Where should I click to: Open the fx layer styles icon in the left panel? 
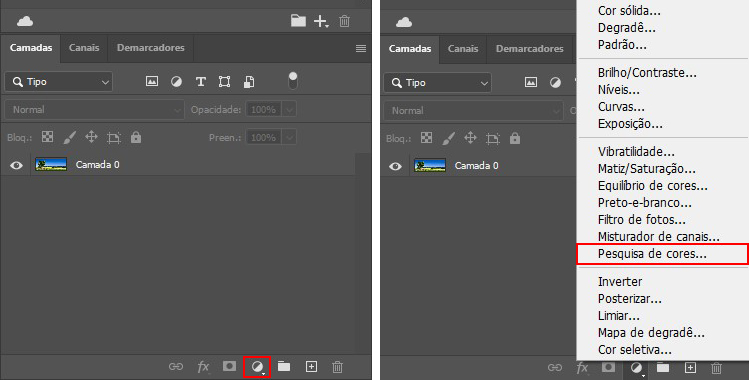[x=203, y=366]
